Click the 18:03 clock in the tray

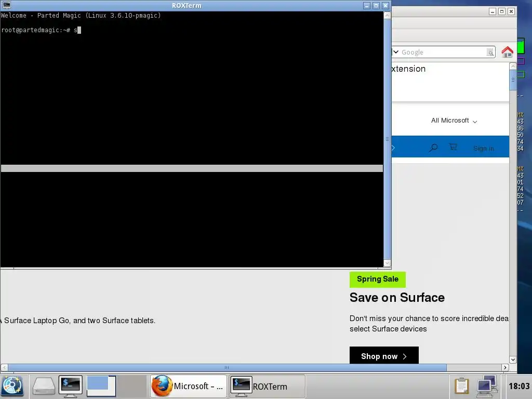pos(519,386)
